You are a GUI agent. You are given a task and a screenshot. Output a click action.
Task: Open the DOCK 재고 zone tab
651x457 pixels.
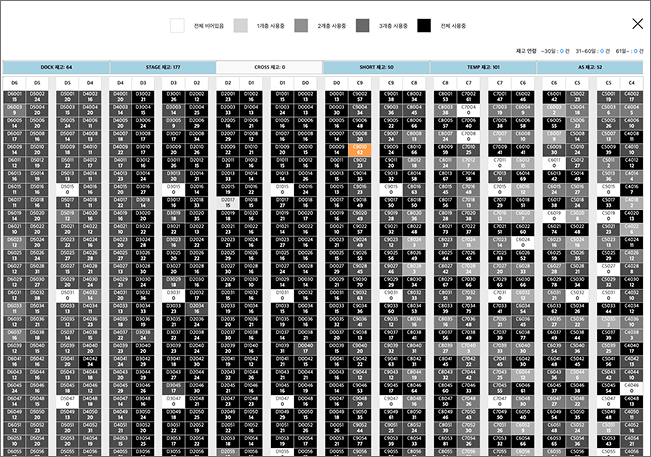click(55, 67)
